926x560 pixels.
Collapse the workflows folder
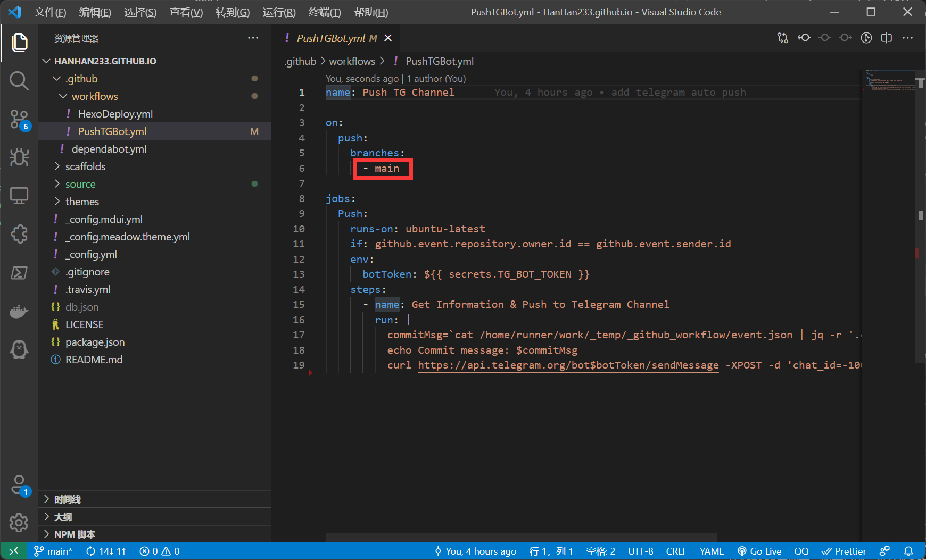tap(94, 96)
